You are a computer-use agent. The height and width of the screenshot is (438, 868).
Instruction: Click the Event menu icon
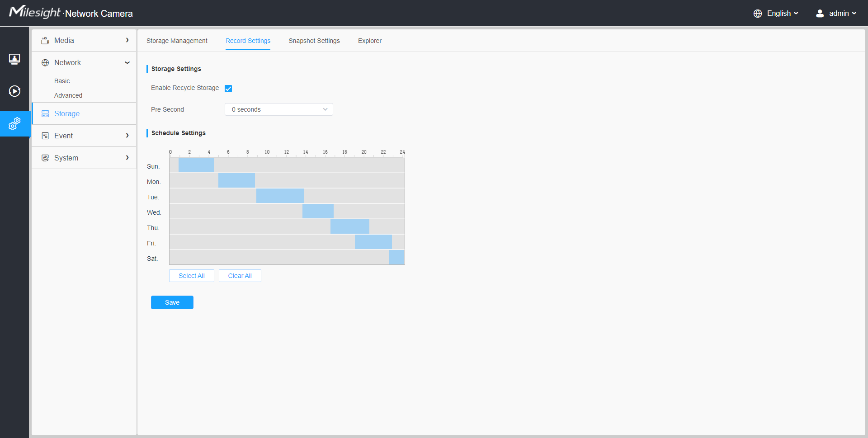click(x=45, y=136)
